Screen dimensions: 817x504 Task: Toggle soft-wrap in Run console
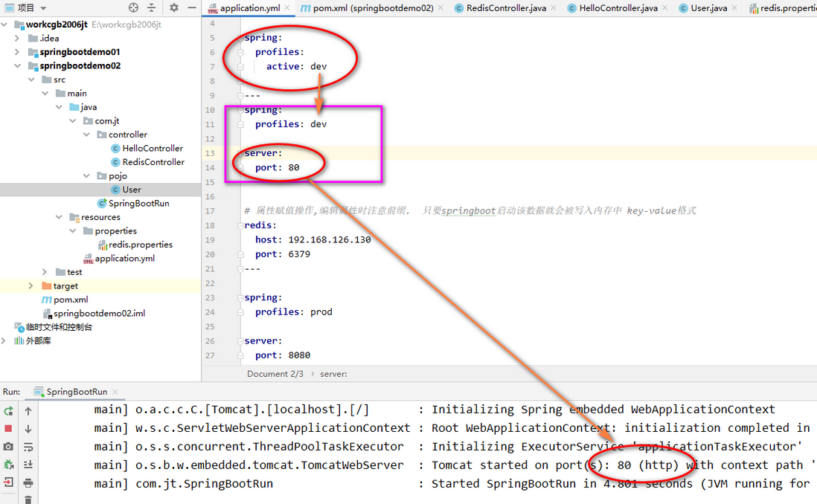[x=28, y=447]
